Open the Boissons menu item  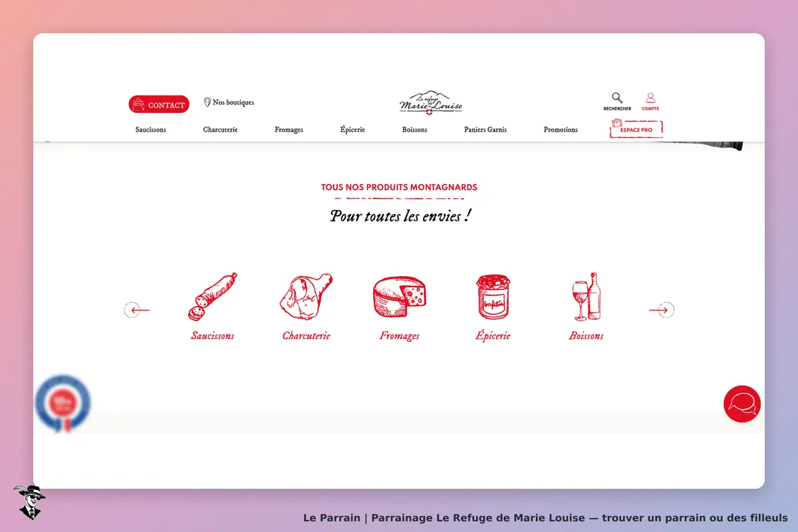coord(414,130)
